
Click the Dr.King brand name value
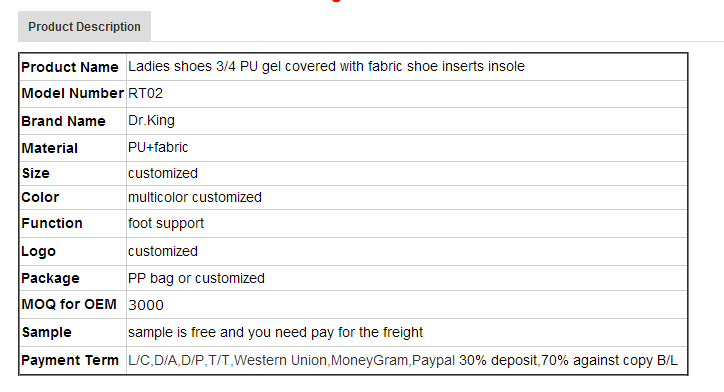coord(151,121)
